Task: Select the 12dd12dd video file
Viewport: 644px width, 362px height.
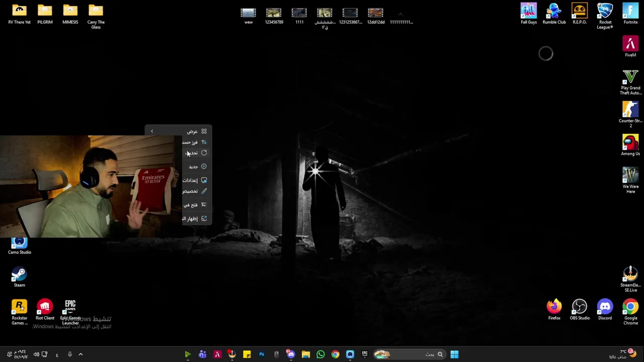Action: tap(375, 16)
